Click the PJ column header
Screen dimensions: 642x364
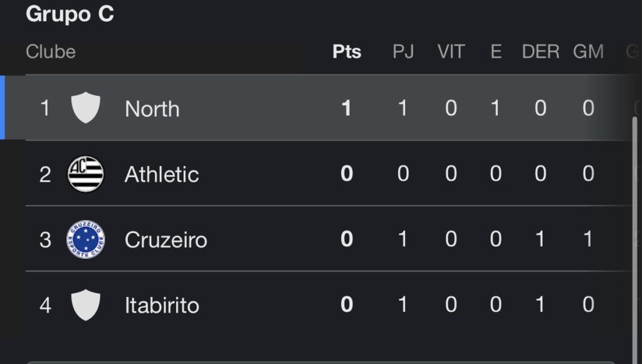[403, 51]
